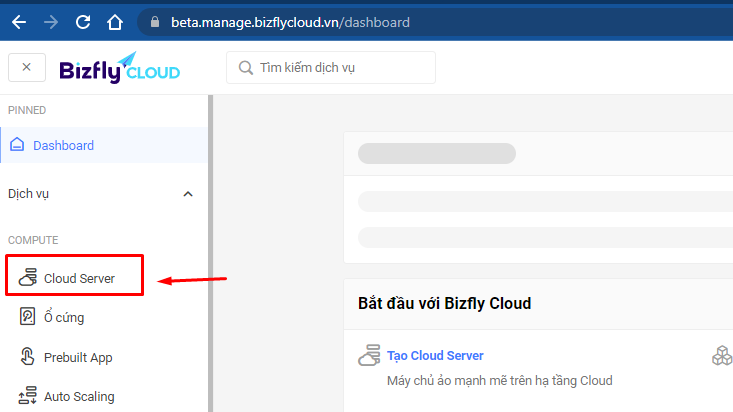Click the PINNED section heading

27,110
